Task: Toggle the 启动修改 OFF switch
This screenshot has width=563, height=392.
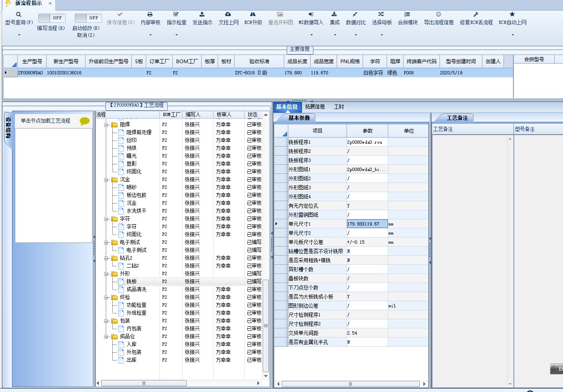Action: click(x=88, y=18)
